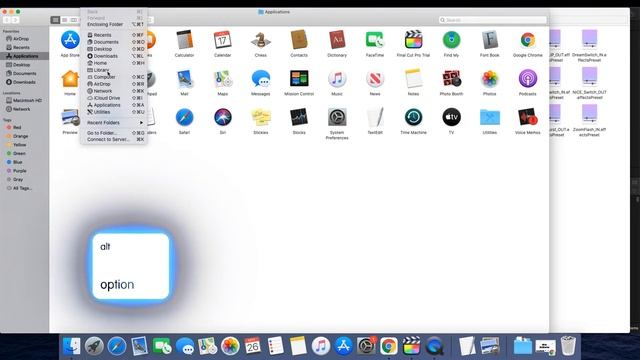Open the Stocks app icon
This screenshot has height=360, width=640.
tap(299, 118)
